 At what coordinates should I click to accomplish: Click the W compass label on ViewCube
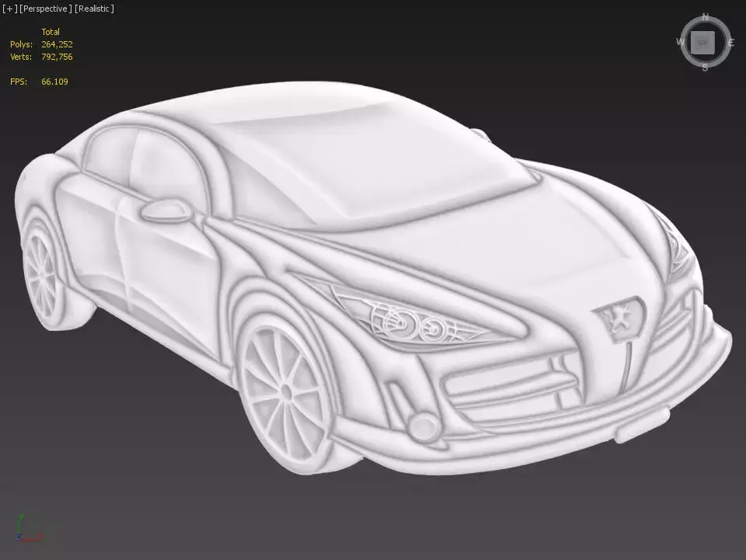coord(680,41)
